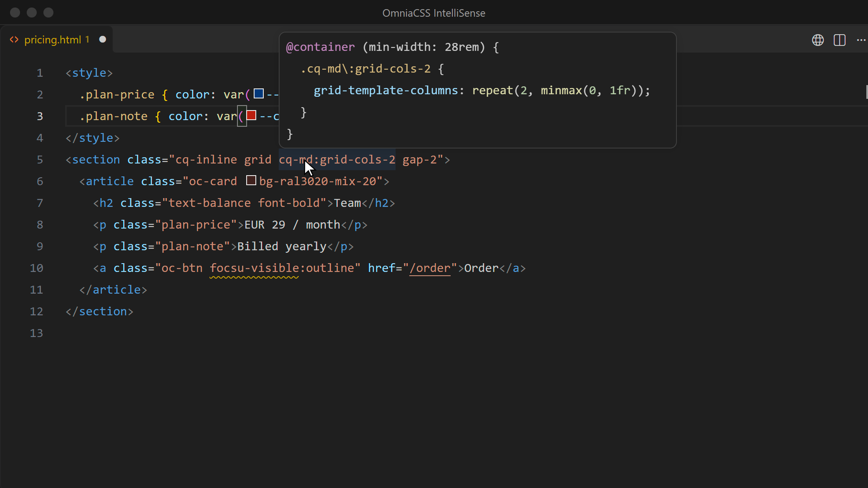
Task: Click the oc-card class on the article tag
Action: coord(213,181)
